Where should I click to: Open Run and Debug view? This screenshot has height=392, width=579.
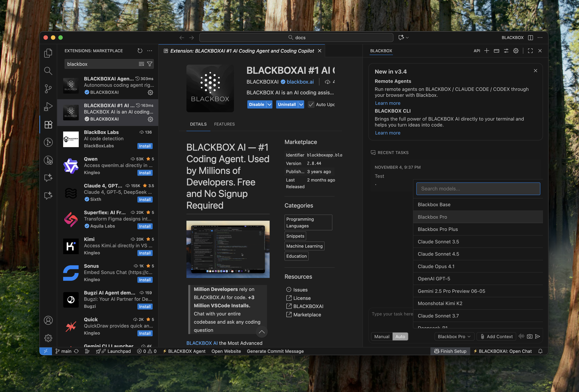(x=48, y=107)
